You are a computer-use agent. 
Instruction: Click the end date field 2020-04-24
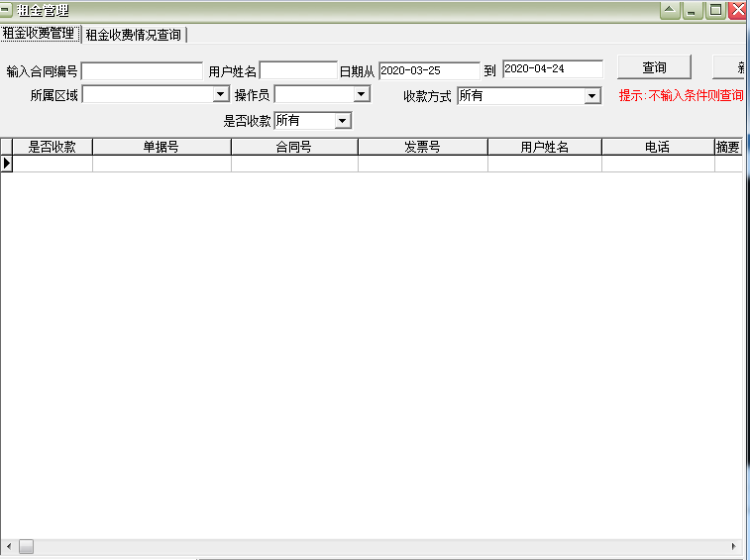pyautogui.click(x=553, y=69)
